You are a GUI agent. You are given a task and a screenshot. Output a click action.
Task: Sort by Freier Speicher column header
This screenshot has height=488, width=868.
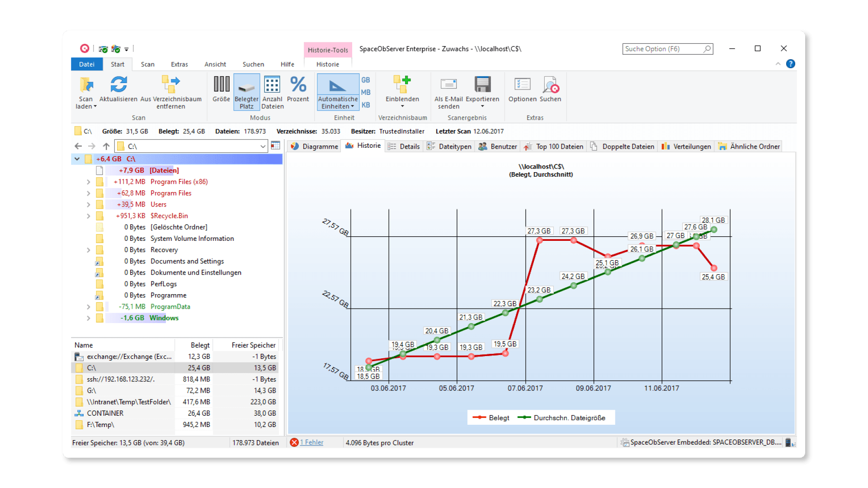[x=246, y=345]
